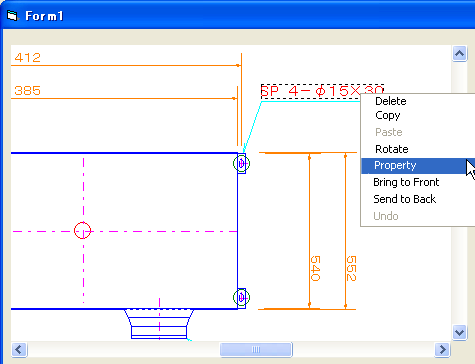Click the lower green hole circle symbol

point(241,297)
